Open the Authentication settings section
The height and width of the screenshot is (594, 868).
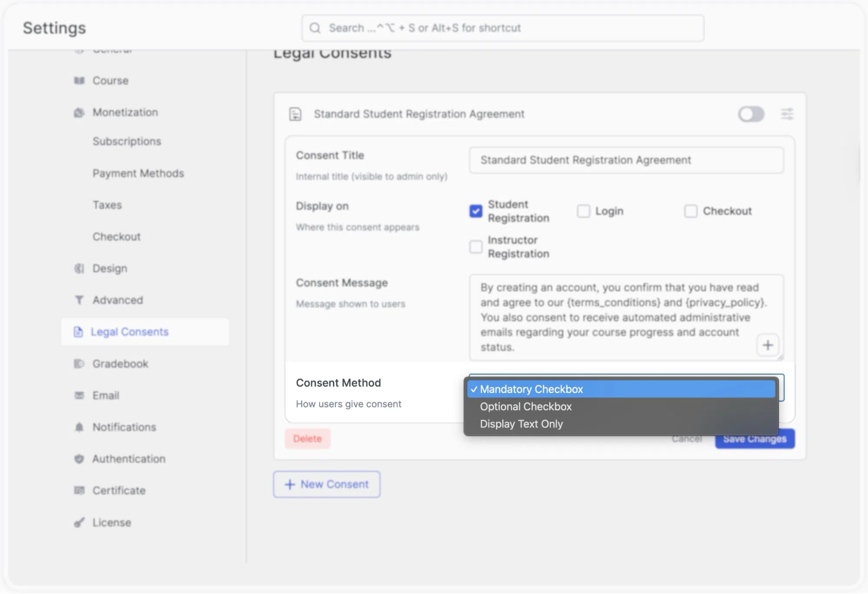point(129,459)
